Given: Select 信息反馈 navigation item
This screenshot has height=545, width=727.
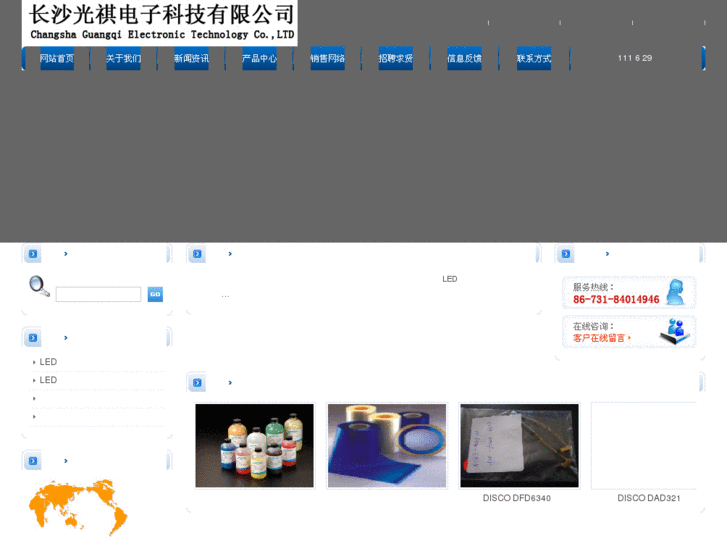Looking at the screenshot, I should click(464, 58).
